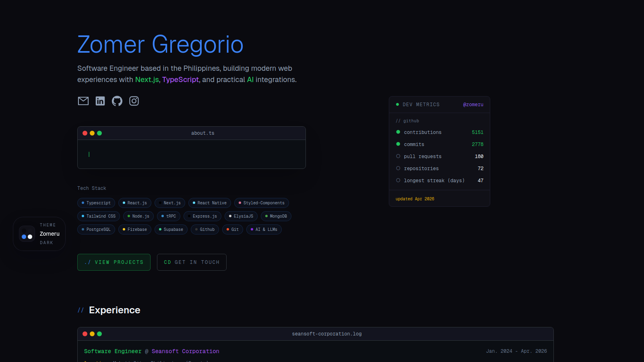This screenshot has height=362, width=644.
Task: Toggle the Zomeru dark theme card
Action: click(39, 234)
